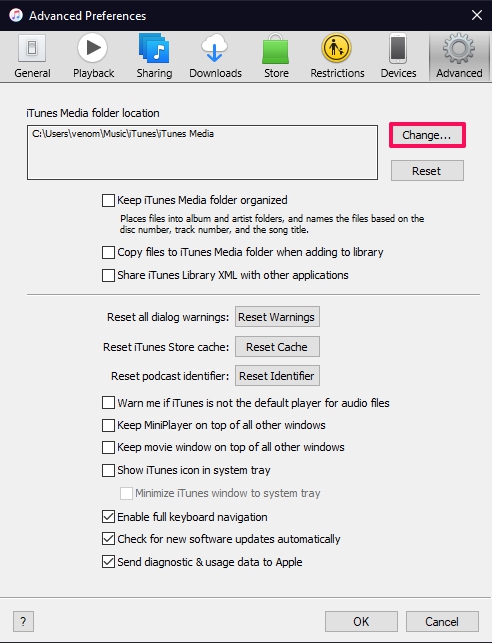
Task: Toggle warn if iTunes not default player
Action: click(108, 403)
